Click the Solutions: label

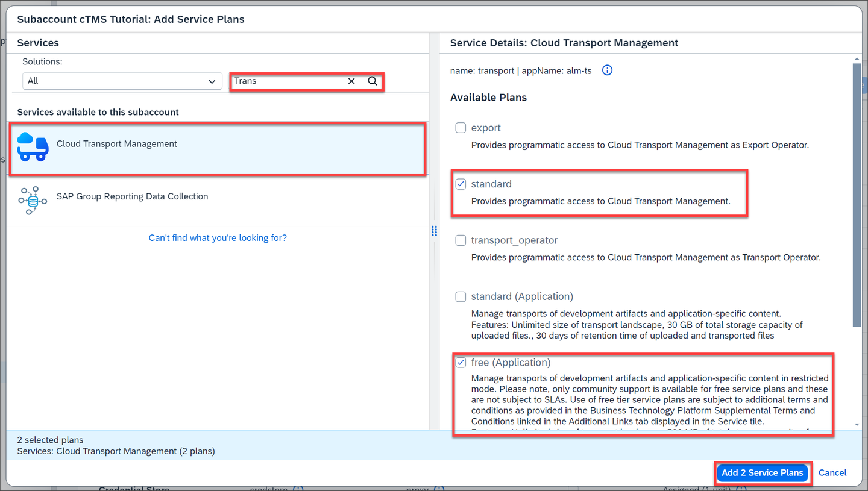pos(42,62)
